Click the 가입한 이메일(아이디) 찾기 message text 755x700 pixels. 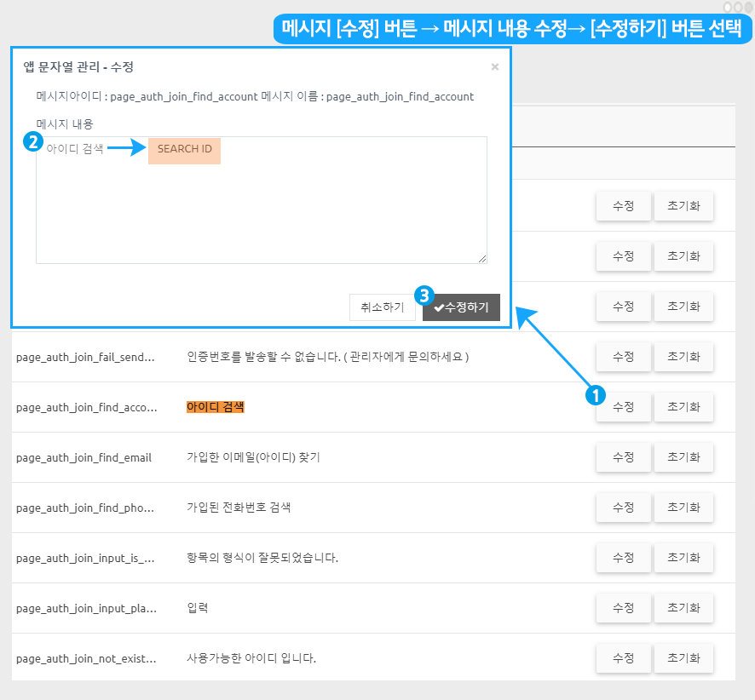[x=253, y=457]
